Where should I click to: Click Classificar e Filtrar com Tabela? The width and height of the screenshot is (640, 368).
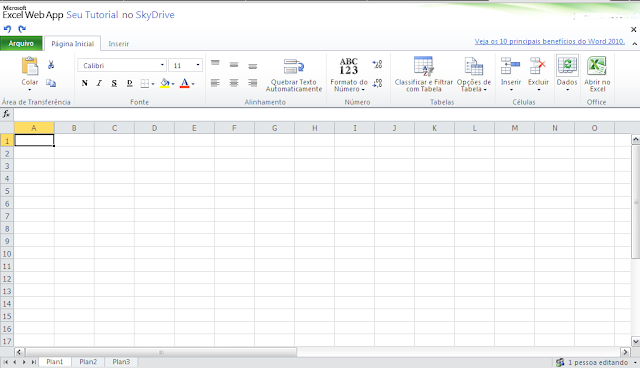click(x=424, y=74)
